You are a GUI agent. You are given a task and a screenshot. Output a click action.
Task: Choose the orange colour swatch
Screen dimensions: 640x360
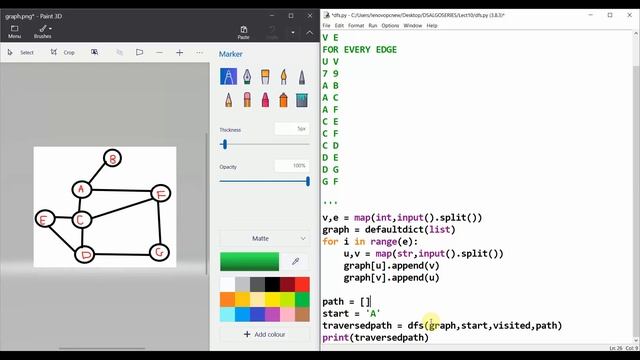227,300
